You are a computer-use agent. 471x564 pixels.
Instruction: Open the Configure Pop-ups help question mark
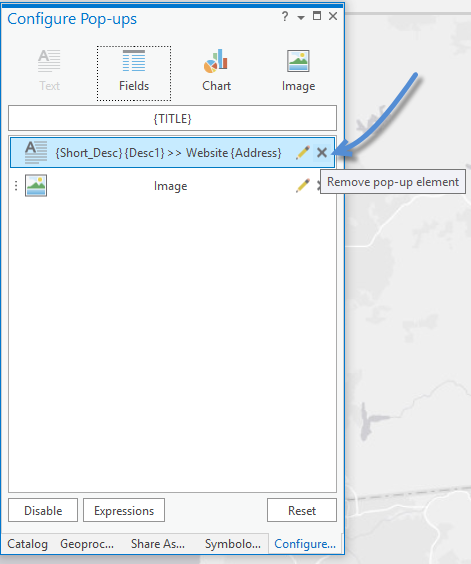pos(285,16)
